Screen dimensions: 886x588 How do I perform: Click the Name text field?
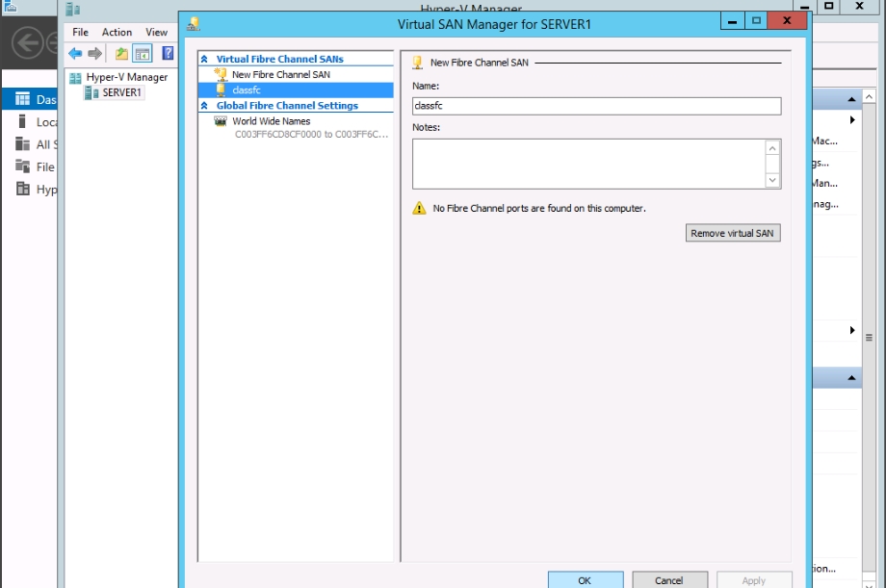[x=596, y=107]
